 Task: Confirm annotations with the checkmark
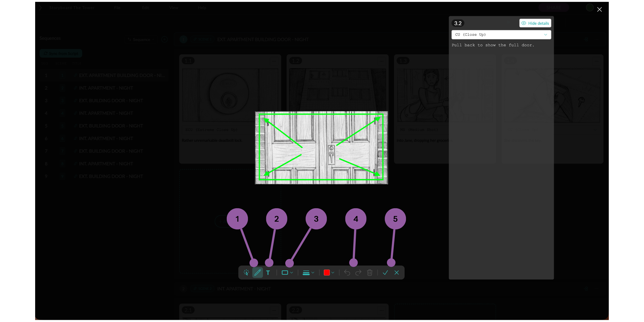tap(385, 273)
